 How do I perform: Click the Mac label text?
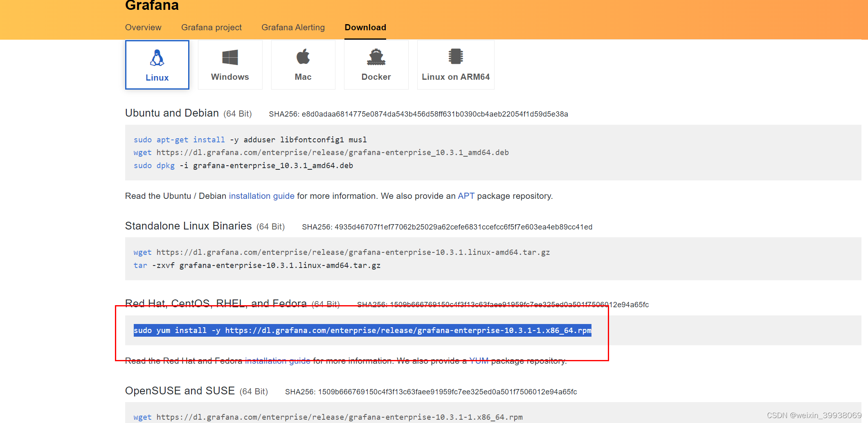303,77
